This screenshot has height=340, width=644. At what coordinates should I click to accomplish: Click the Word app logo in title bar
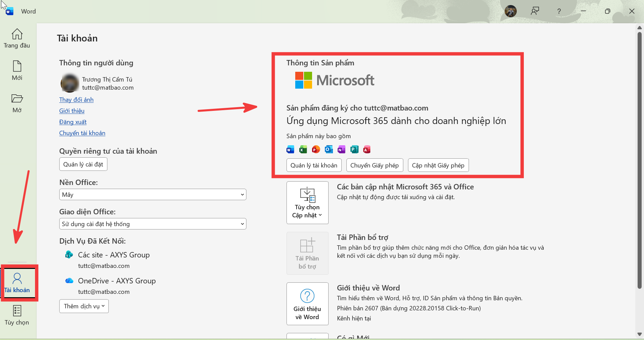[10, 11]
